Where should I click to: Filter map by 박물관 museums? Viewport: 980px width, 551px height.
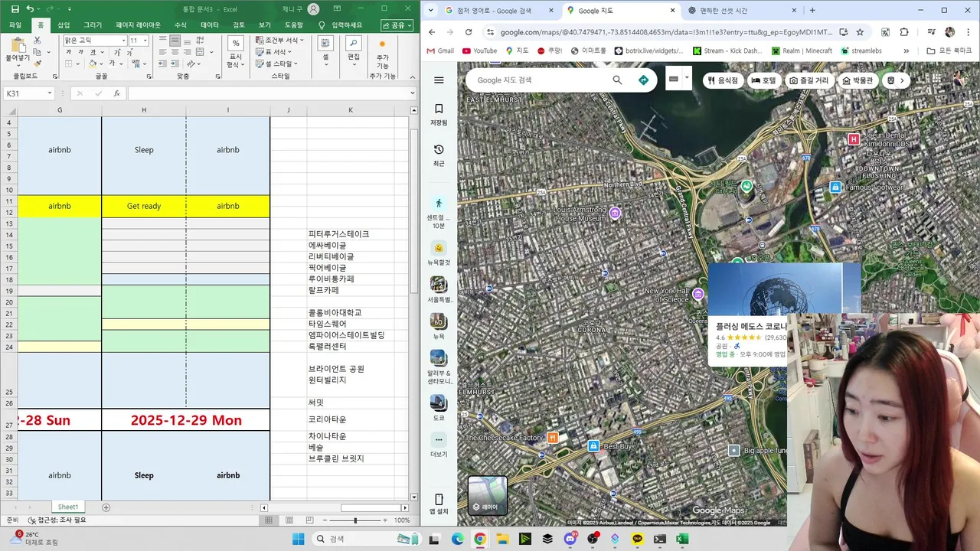[x=857, y=80]
